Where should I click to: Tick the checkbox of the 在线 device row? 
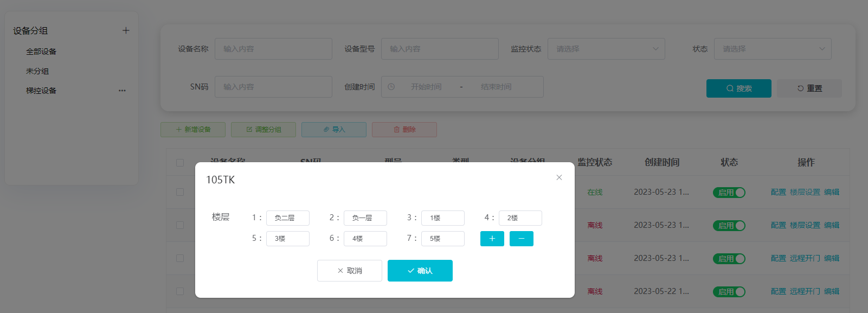click(180, 192)
